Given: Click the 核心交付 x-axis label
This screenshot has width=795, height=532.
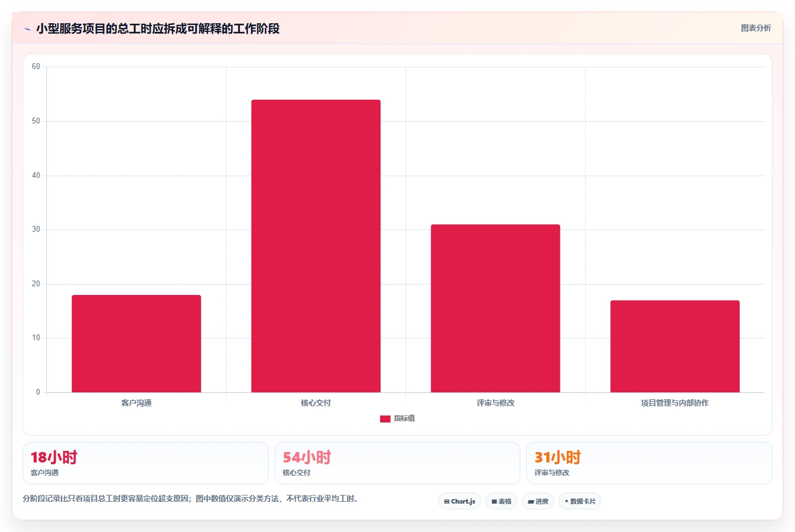Looking at the screenshot, I should pos(316,403).
